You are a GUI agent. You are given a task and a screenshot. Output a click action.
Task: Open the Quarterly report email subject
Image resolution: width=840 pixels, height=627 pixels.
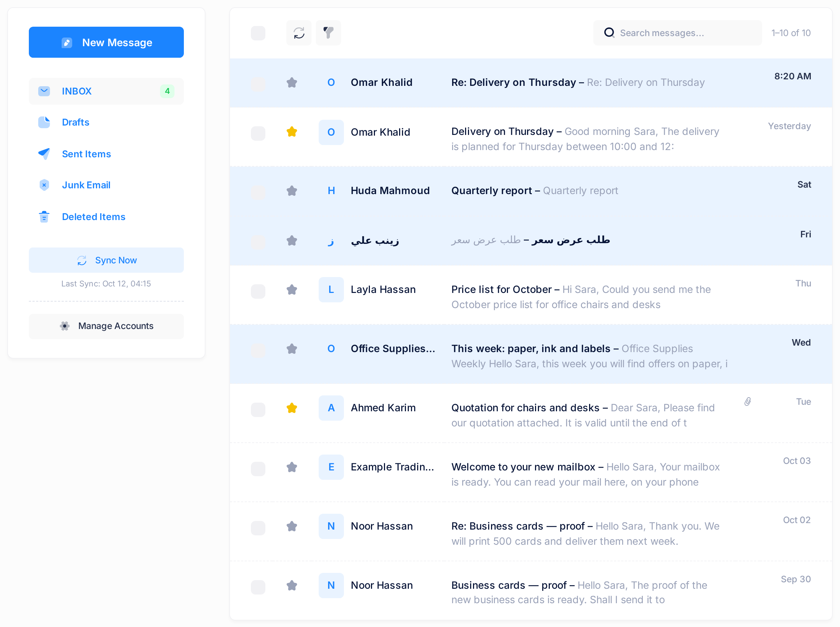pyautogui.click(x=491, y=190)
